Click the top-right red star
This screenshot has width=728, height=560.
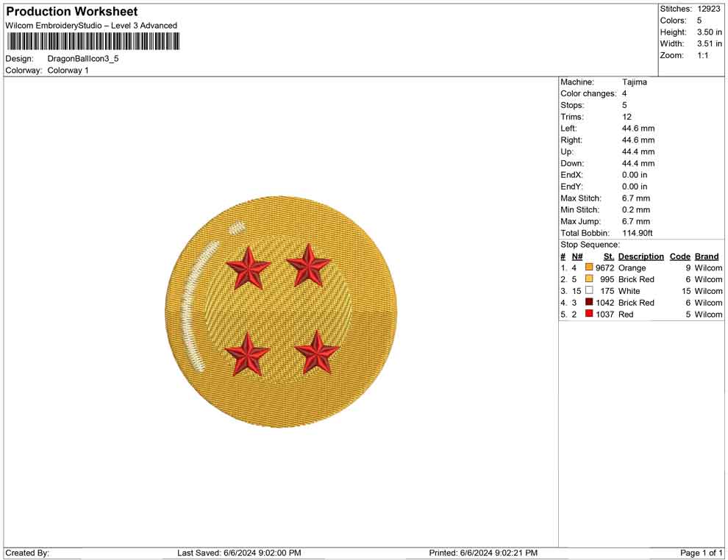pos(309,266)
